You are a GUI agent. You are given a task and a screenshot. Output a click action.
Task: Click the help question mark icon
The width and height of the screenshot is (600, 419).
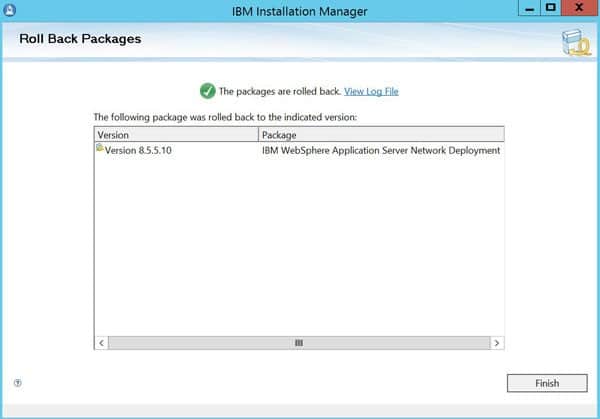pos(18,383)
